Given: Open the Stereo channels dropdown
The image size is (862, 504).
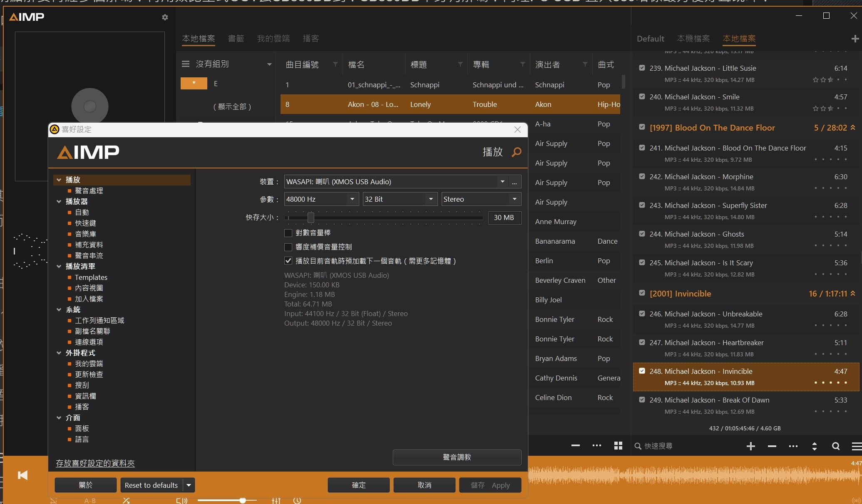Looking at the screenshot, I should pyautogui.click(x=515, y=199).
